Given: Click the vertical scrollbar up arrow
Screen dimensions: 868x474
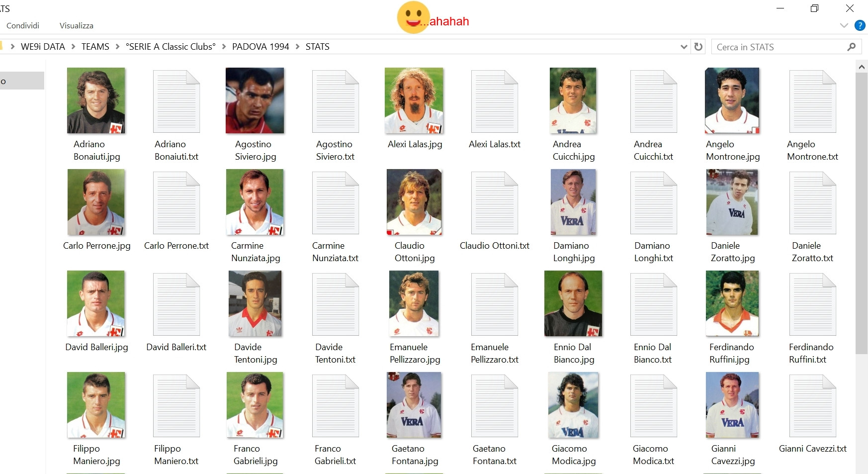Looking at the screenshot, I should point(862,66).
